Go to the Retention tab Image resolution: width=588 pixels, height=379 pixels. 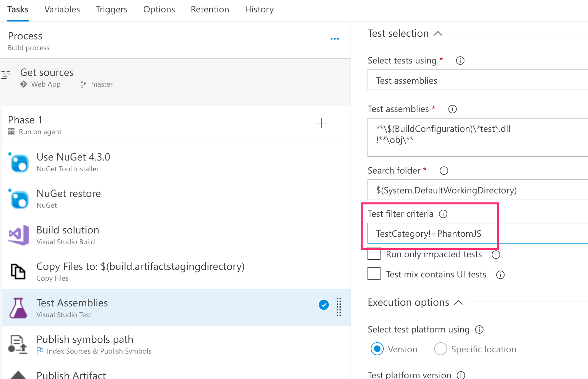coord(210,9)
